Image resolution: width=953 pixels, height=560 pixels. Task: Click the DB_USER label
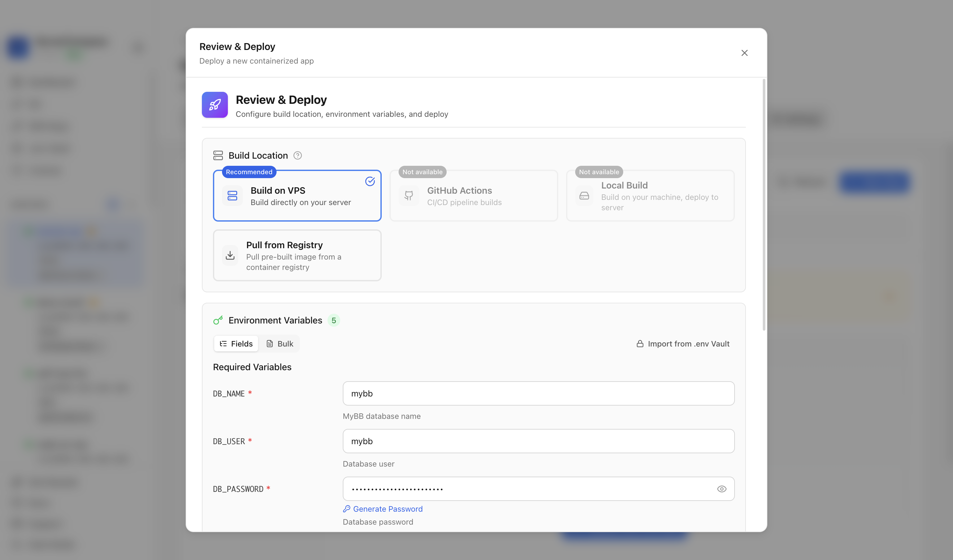point(229,441)
